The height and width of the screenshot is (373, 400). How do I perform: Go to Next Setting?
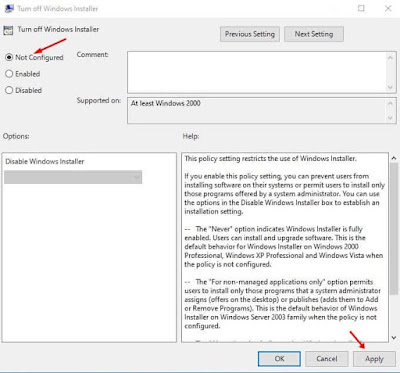coord(314,34)
